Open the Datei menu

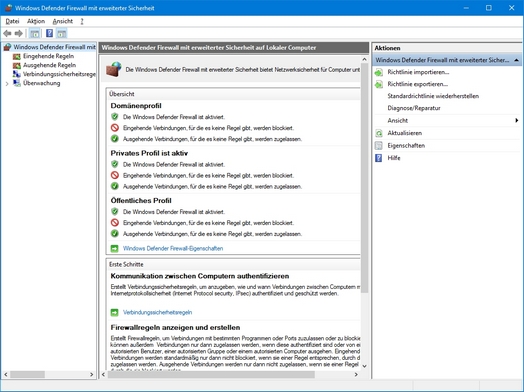pyautogui.click(x=12, y=21)
